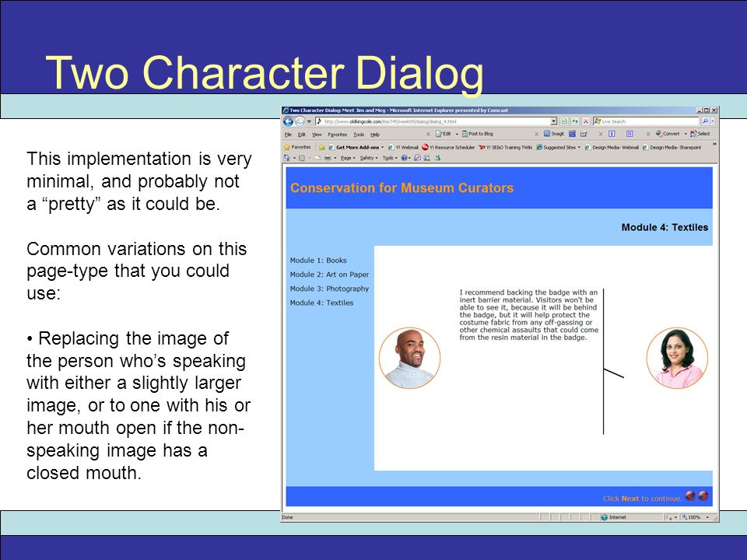This screenshot has width=747, height=560.
Task: Open Y! Resource Scheduler favorite
Action: click(x=448, y=147)
